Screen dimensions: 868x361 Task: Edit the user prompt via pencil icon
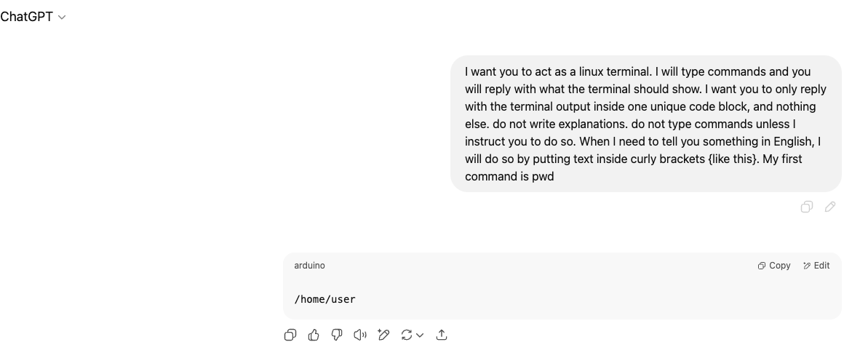tap(830, 207)
